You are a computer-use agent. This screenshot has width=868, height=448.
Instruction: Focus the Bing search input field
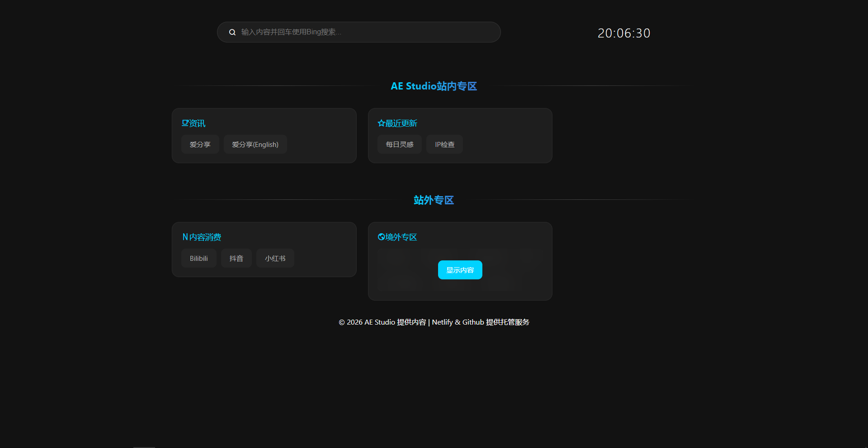tap(362, 32)
